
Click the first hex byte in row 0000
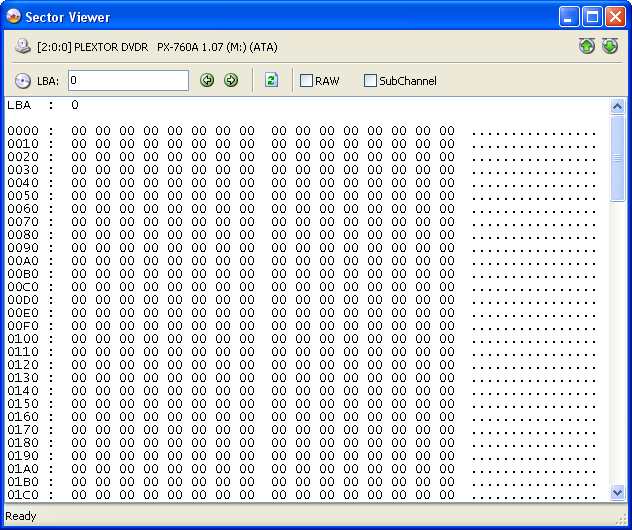tap(79, 131)
